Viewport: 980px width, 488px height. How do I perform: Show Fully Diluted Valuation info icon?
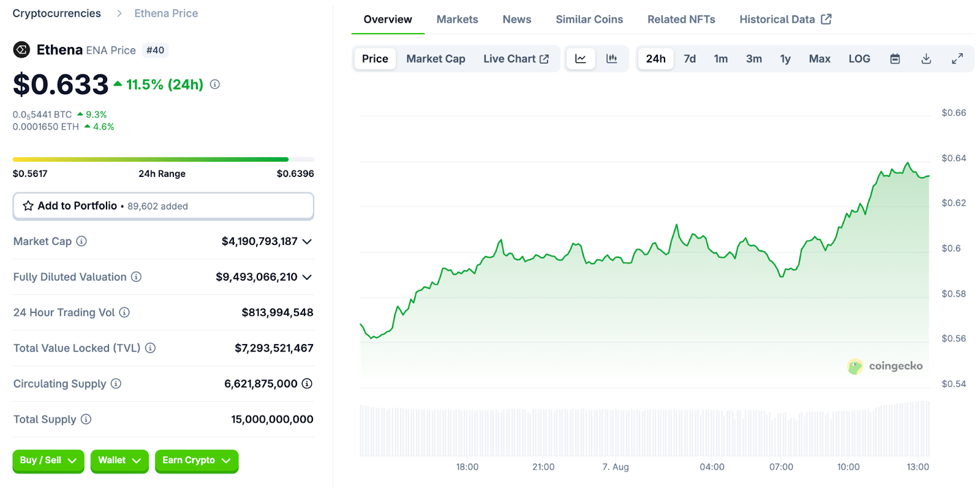click(x=137, y=277)
